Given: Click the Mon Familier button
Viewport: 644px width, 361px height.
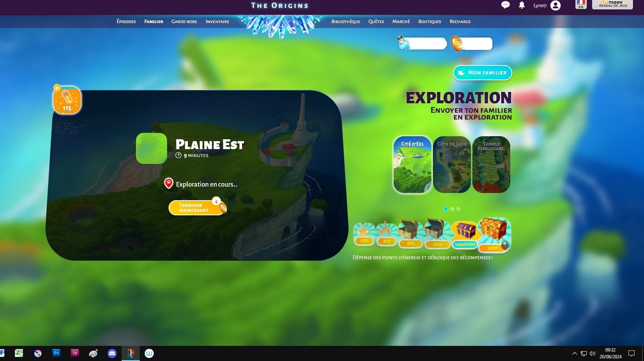Looking at the screenshot, I should click(483, 73).
